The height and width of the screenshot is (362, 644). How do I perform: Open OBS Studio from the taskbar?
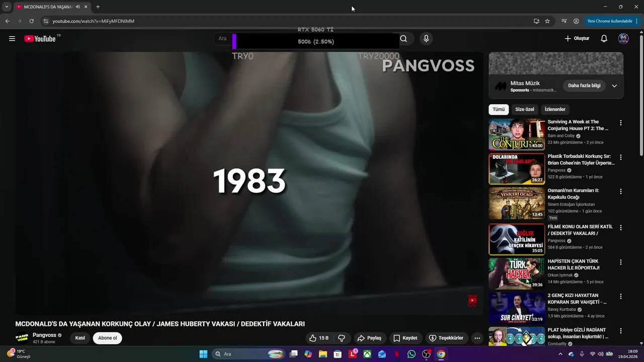tap(426, 354)
